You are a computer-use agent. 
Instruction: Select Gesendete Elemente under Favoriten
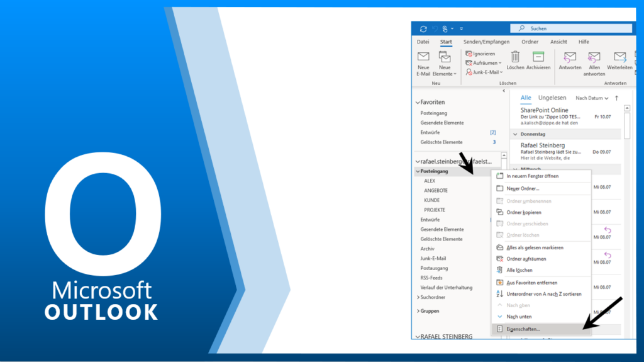[442, 123]
